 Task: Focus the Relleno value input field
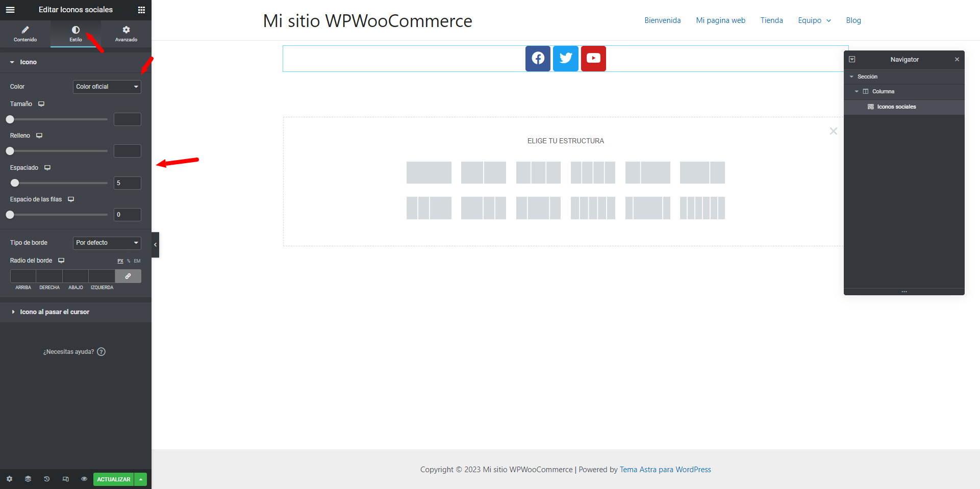tap(128, 151)
